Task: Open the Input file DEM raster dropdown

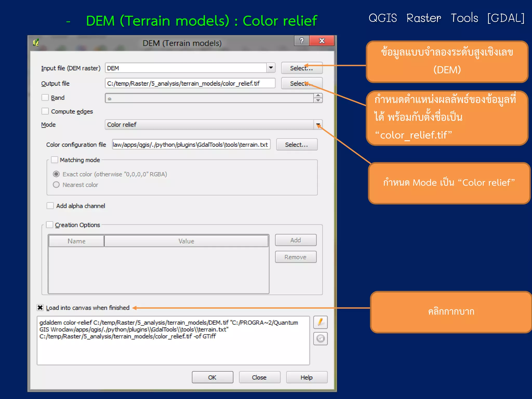Action: 271,68
